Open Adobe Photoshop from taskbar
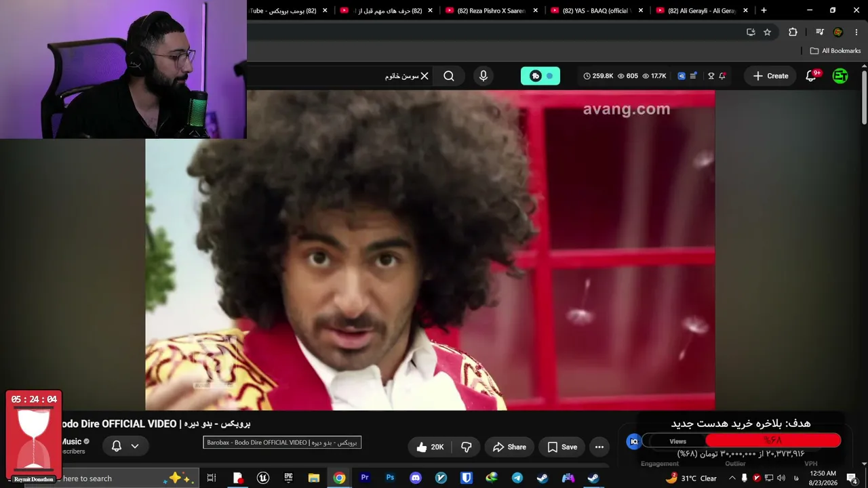 pos(390,478)
